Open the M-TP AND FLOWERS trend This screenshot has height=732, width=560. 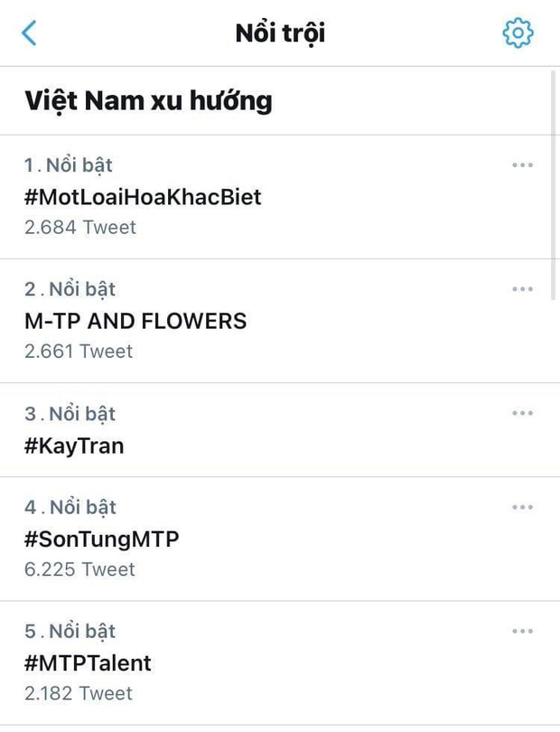pyautogui.click(x=134, y=321)
